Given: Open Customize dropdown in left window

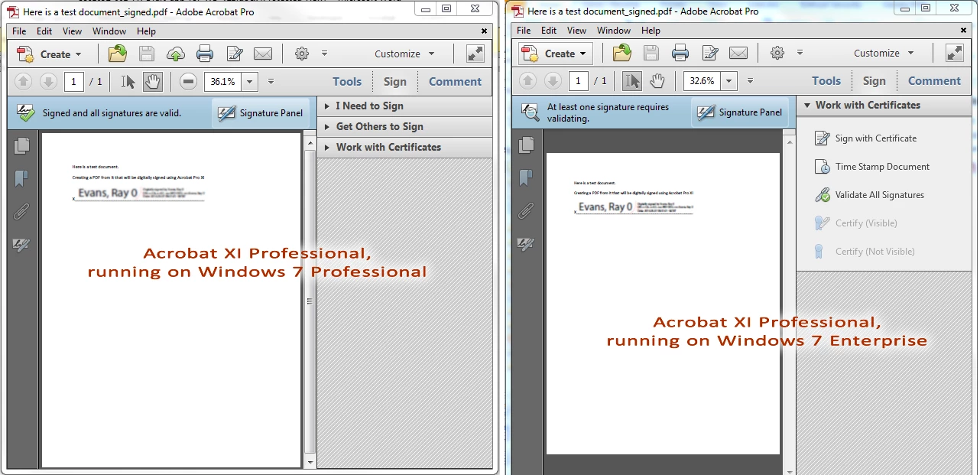Looking at the screenshot, I should tap(404, 54).
